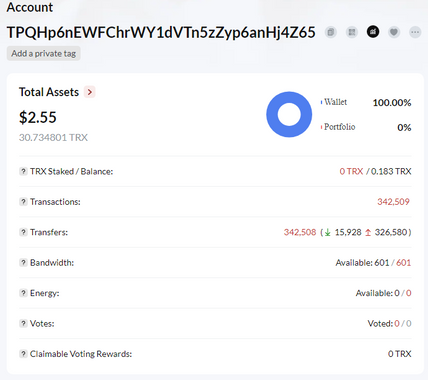Copy the account address

pos(331,32)
